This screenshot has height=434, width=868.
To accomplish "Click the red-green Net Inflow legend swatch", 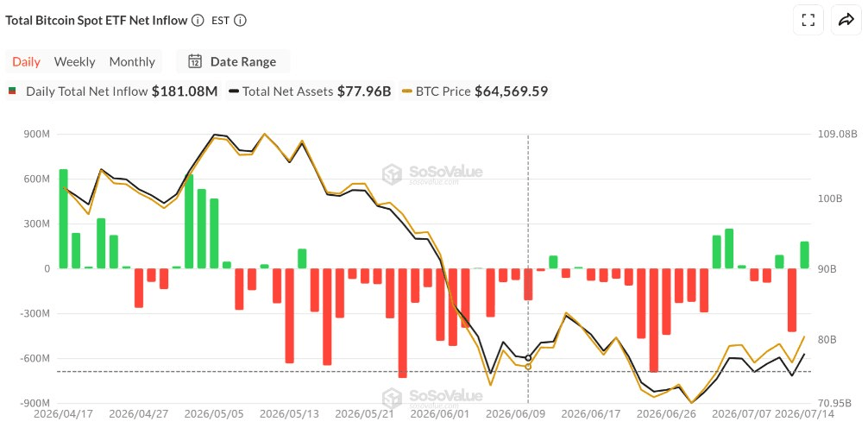I will [x=12, y=91].
